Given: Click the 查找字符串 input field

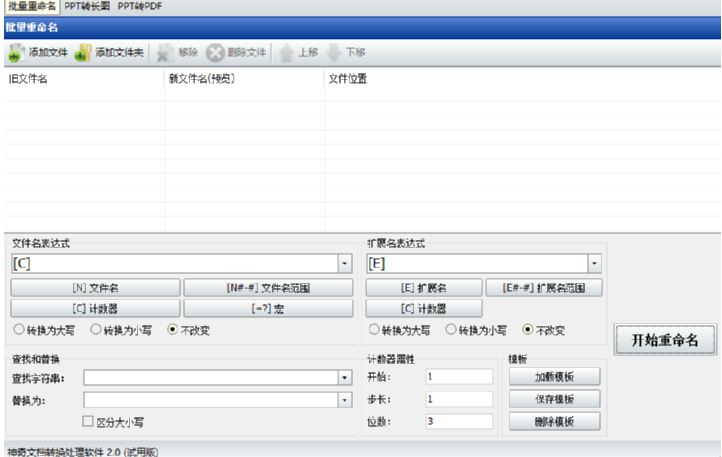Looking at the screenshot, I should 211,378.
